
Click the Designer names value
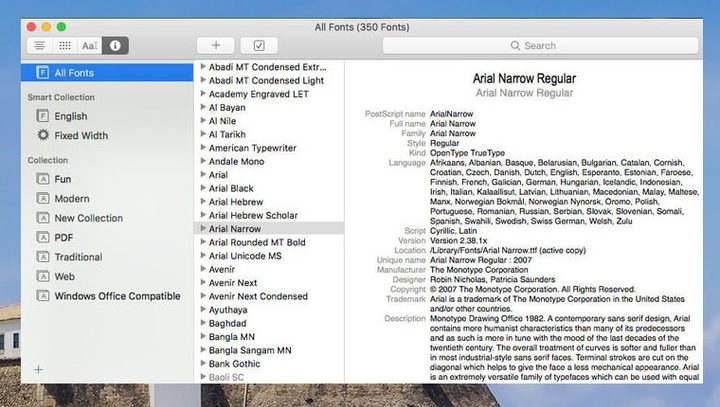492,279
